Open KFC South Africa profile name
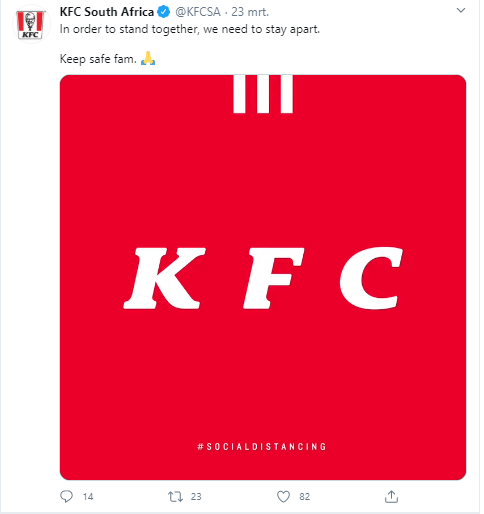 [x=107, y=12]
